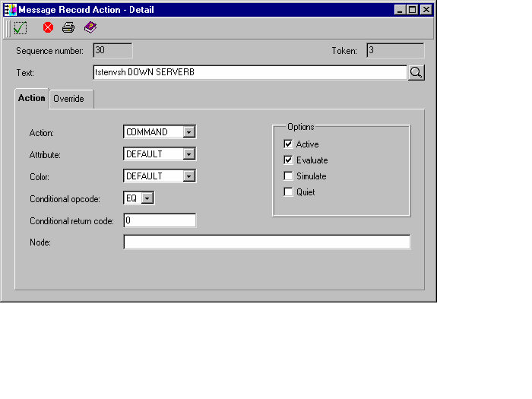Open the Action dropdown showing COMMAND
The width and height of the screenshot is (532, 399).
tap(189, 131)
